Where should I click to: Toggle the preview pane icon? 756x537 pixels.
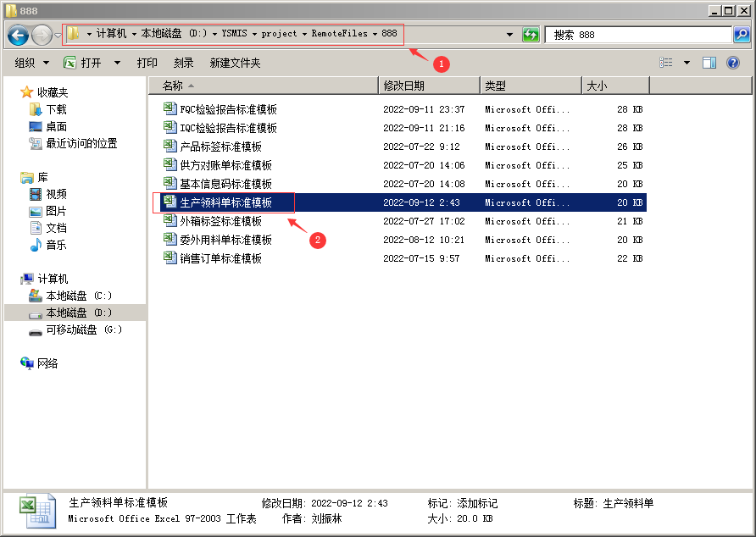(x=709, y=63)
